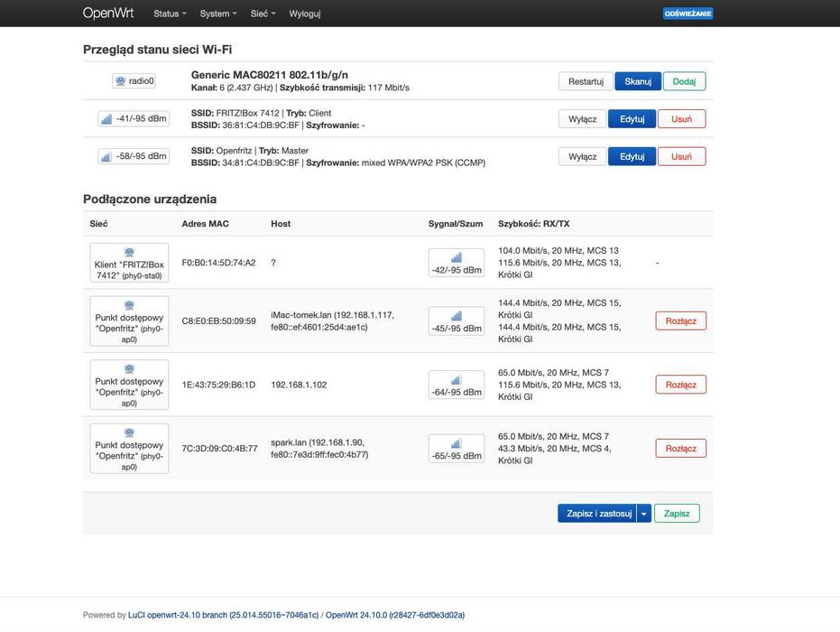Click Wyłącz for the FRITZ!Box 7412 network
Screen dimensions: 840x632
pyautogui.click(x=582, y=119)
